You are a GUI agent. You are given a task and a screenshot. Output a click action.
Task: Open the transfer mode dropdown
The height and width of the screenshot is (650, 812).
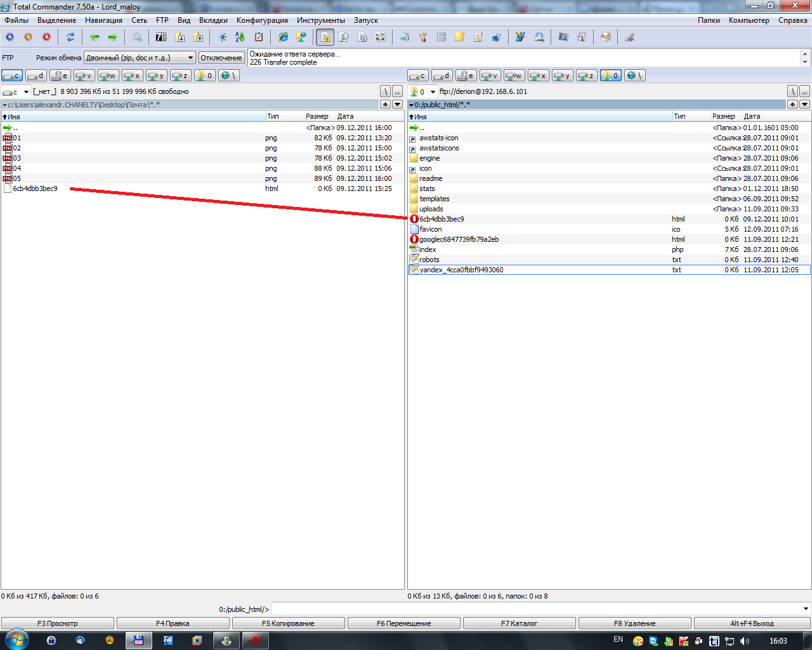click(x=190, y=58)
